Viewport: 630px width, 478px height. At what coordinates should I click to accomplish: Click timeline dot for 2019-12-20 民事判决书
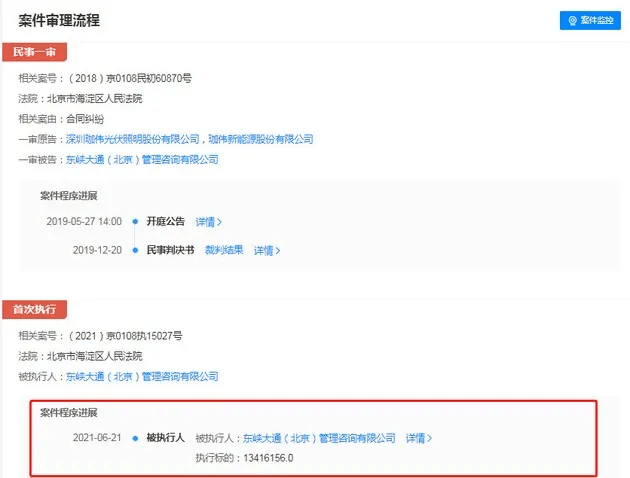[x=135, y=250]
